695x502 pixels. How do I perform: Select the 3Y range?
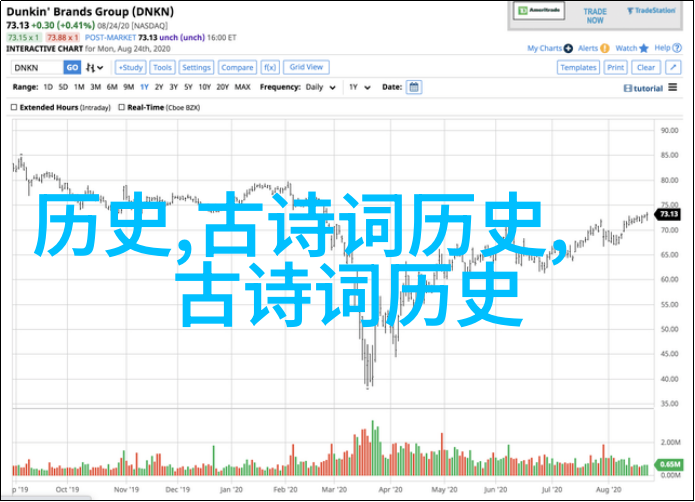coord(174,87)
